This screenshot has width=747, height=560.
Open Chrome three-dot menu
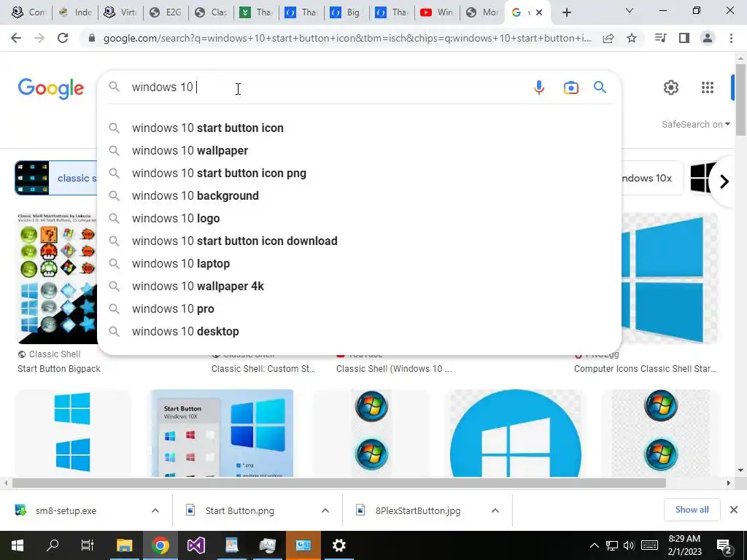tap(731, 38)
